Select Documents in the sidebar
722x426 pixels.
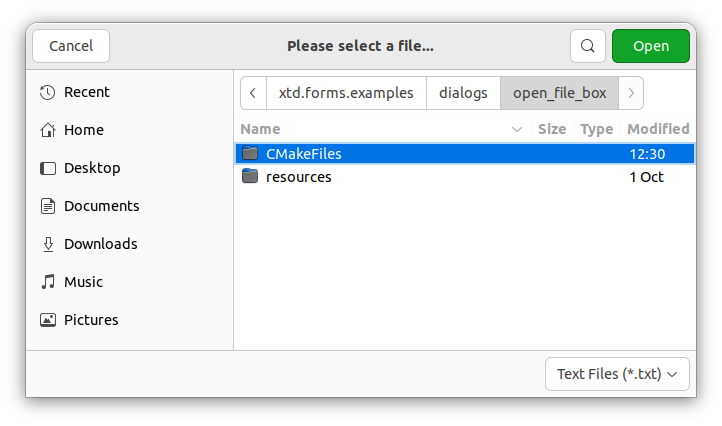100,206
